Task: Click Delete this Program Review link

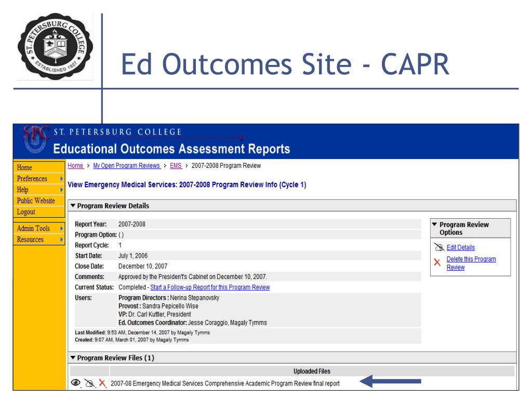Action: (x=471, y=263)
